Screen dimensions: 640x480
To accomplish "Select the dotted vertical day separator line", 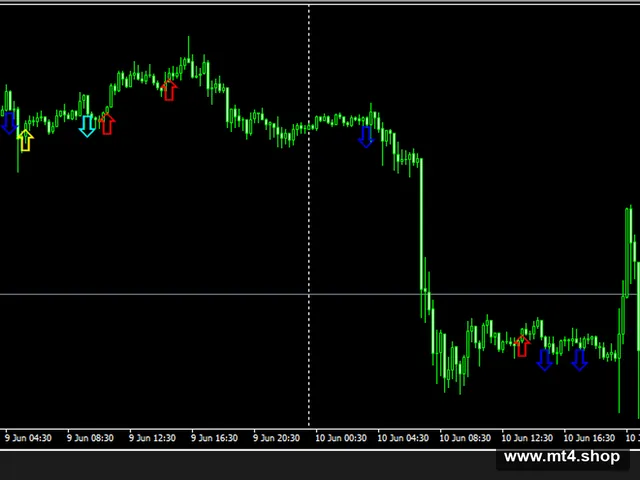I will pyautogui.click(x=309, y=216).
